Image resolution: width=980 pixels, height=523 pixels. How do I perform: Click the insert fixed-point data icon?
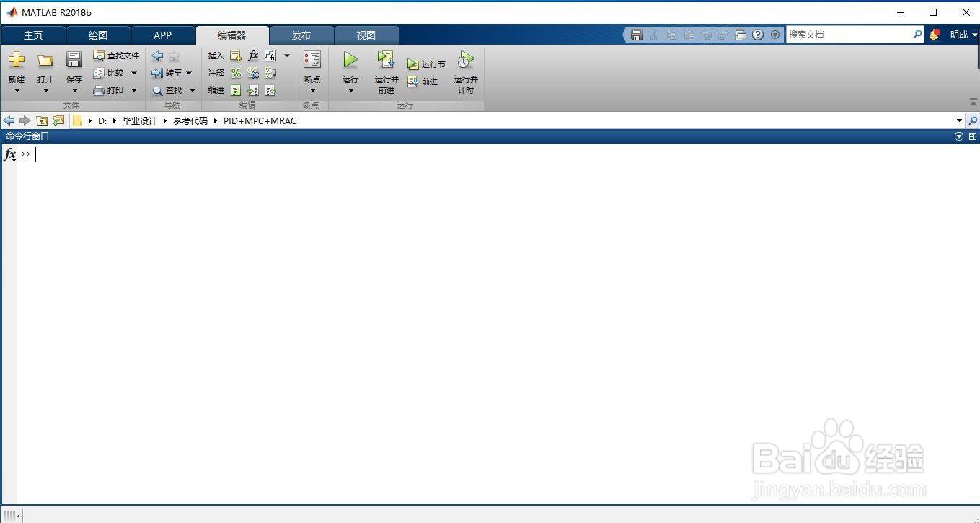pos(270,56)
